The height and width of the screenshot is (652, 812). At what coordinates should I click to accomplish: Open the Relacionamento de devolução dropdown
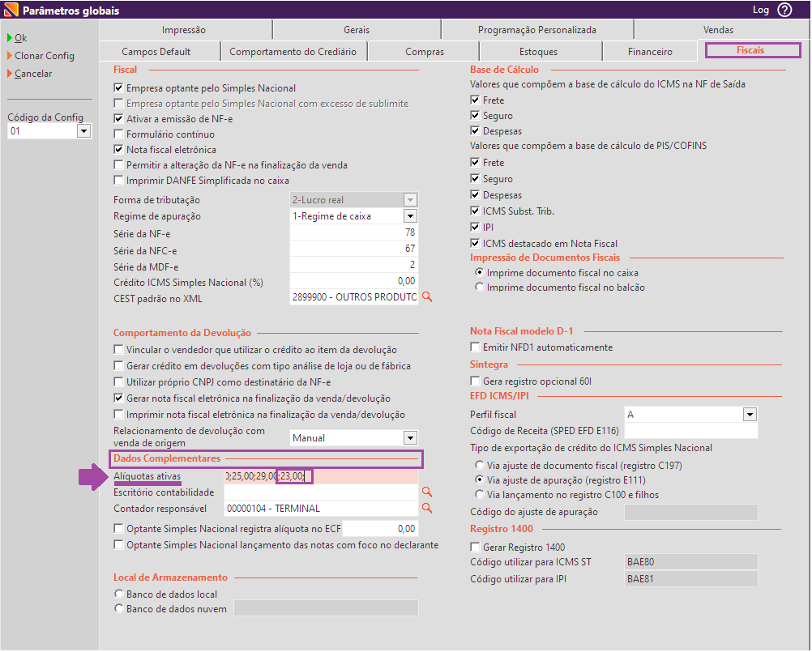click(410, 437)
